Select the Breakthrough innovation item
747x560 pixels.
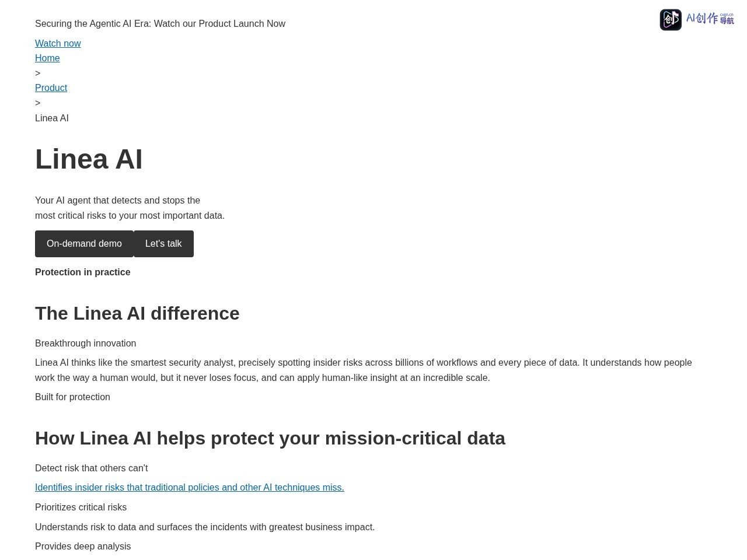(85, 343)
